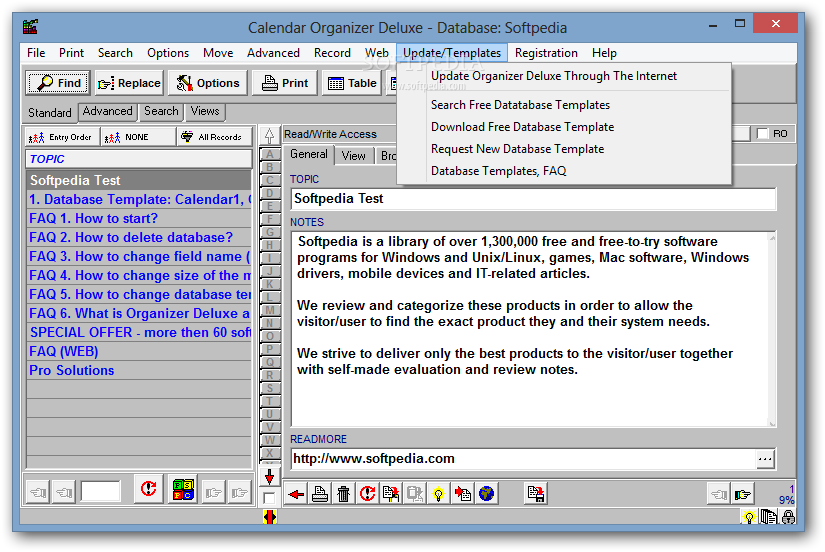Screen dimensions: 825x552
Task: Click the ellipsis button beside the READMORE field
Action: tap(765, 459)
